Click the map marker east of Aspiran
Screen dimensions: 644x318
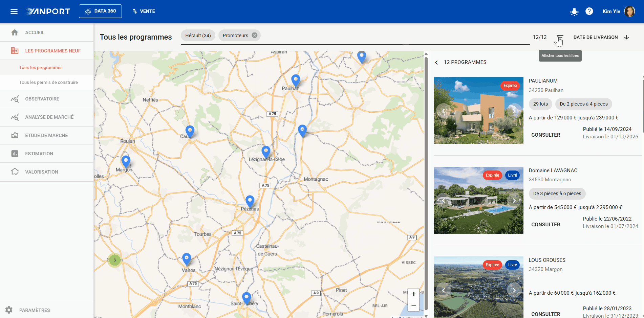pyautogui.click(x=362, y=57)
